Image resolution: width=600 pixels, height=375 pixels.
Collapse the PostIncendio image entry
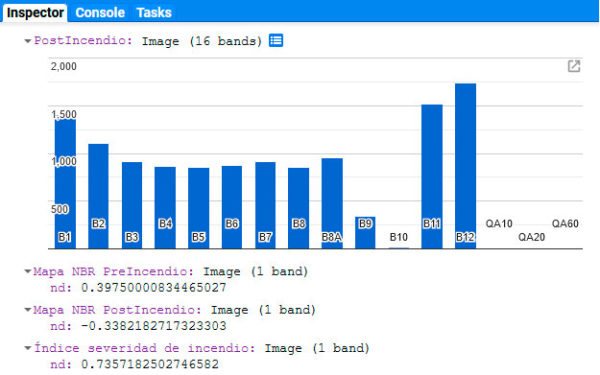[28, 41]
